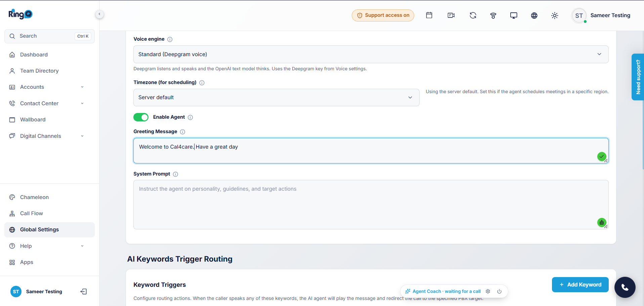Click green bot icon in System Prompt
The image size is (644, 306).
[x=602, y=222]
